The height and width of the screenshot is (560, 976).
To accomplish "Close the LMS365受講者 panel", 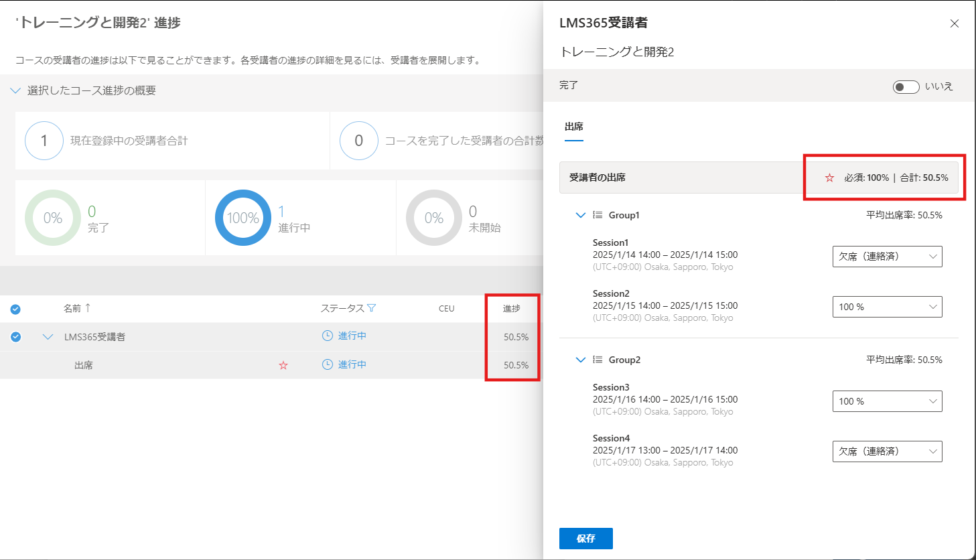I will [x=955, y=23].
